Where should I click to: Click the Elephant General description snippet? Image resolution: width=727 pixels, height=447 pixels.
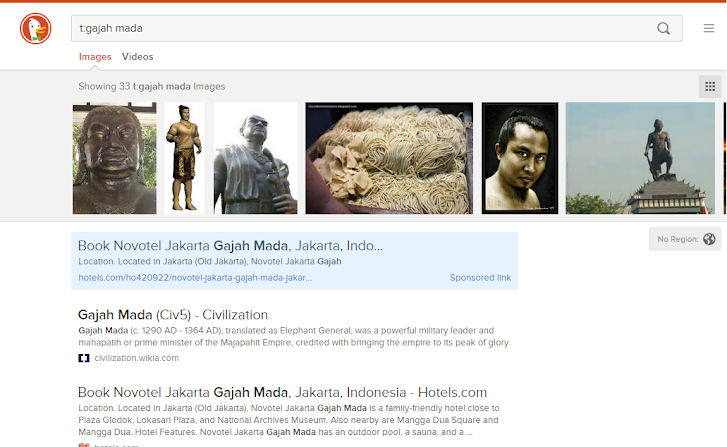click(294, 337)
